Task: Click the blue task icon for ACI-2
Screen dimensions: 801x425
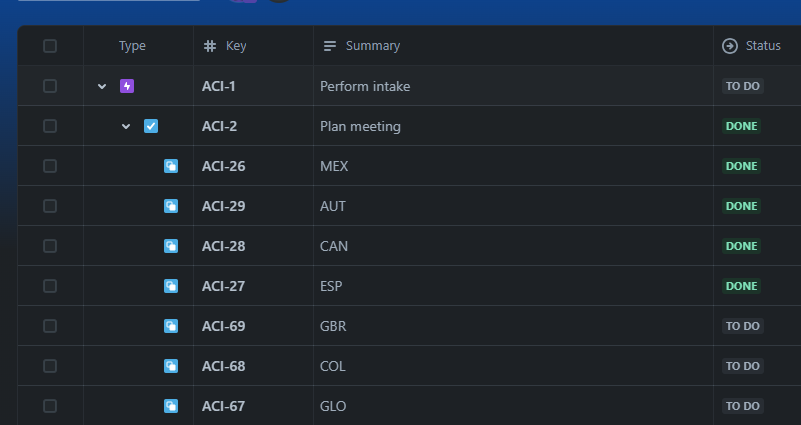Action: (x=151, y=126)
